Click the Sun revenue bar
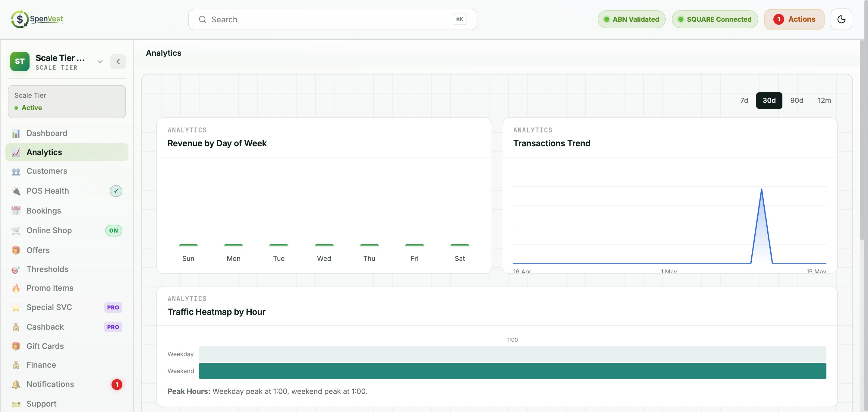This screenshot has width=868, height=412. [x=188, y=246]
